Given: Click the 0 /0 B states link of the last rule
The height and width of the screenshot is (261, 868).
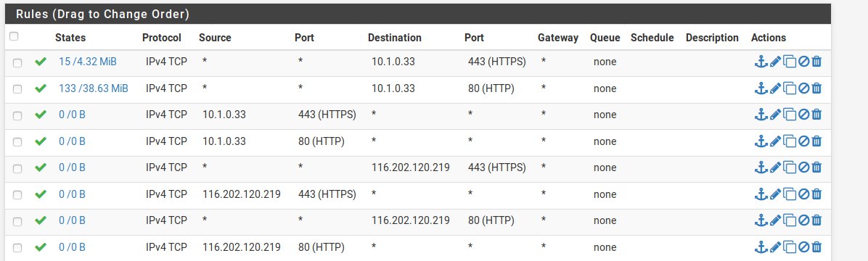Looking at the screenshot, I should 72,246.
